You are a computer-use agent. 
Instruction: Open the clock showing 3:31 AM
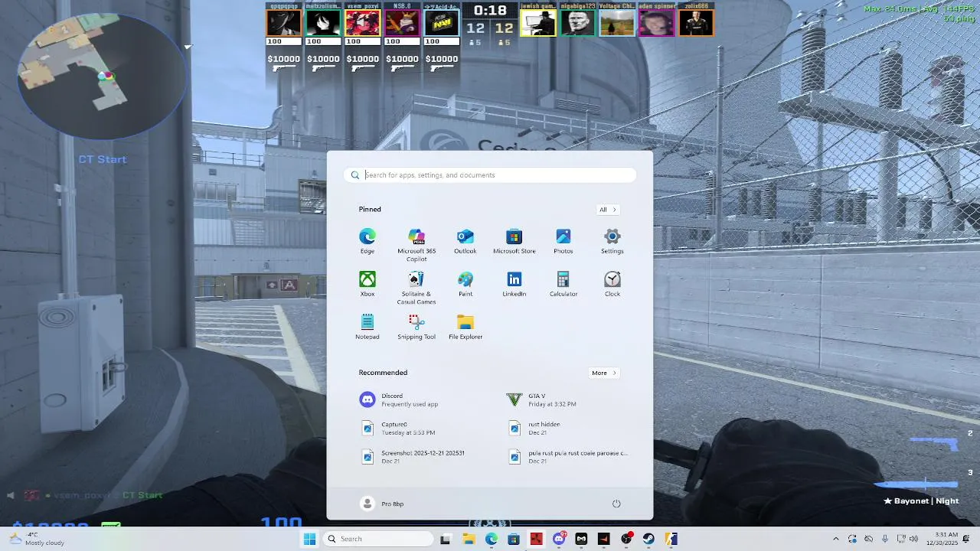[x=943, y=539]
